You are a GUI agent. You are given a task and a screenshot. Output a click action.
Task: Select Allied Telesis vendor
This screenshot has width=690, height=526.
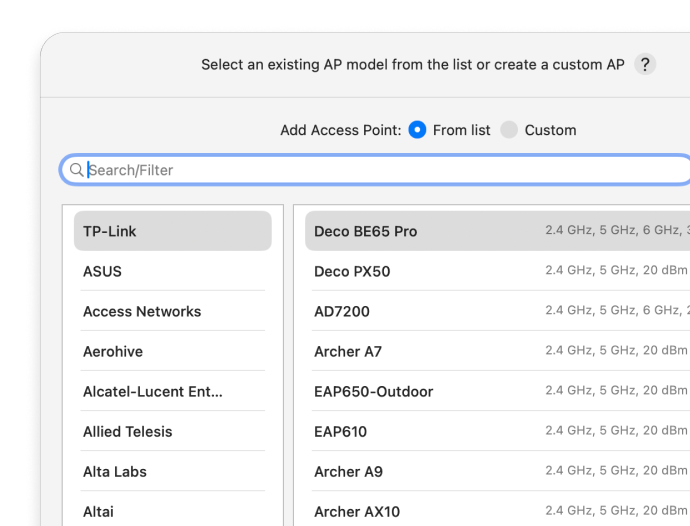click(172, 431)
